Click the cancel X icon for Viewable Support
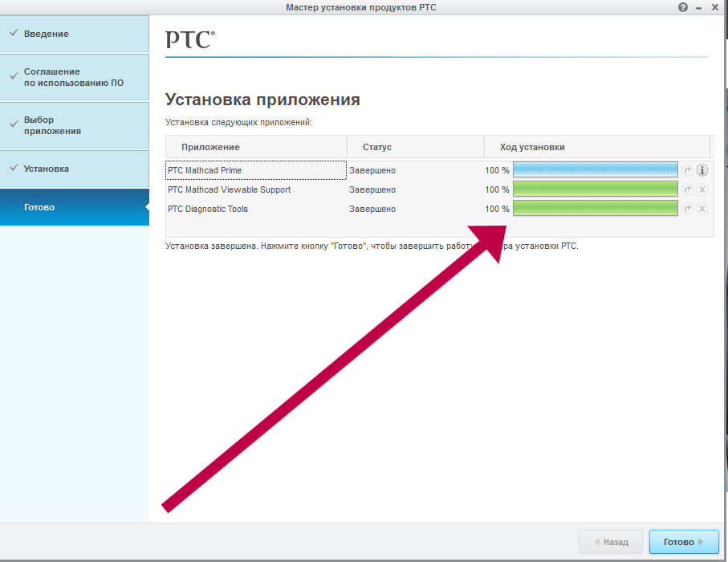Screen dimensions: 728x562 click(x=702, y=189)
